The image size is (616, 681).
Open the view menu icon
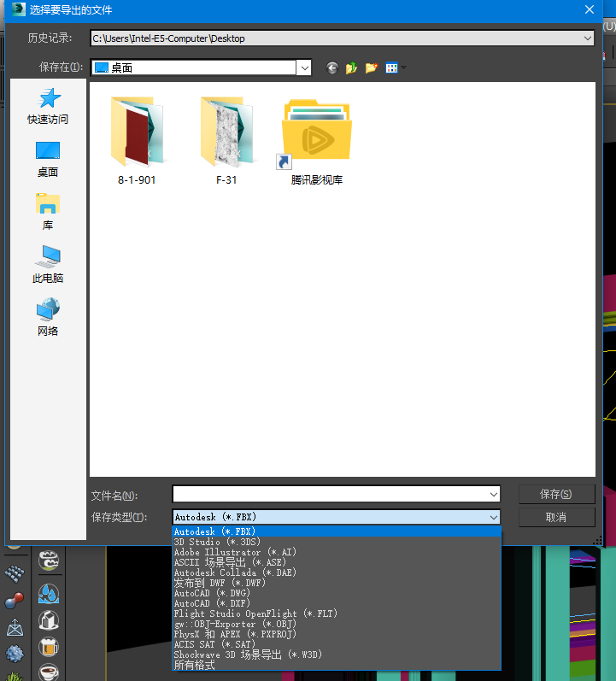click(x=391, y=68)
